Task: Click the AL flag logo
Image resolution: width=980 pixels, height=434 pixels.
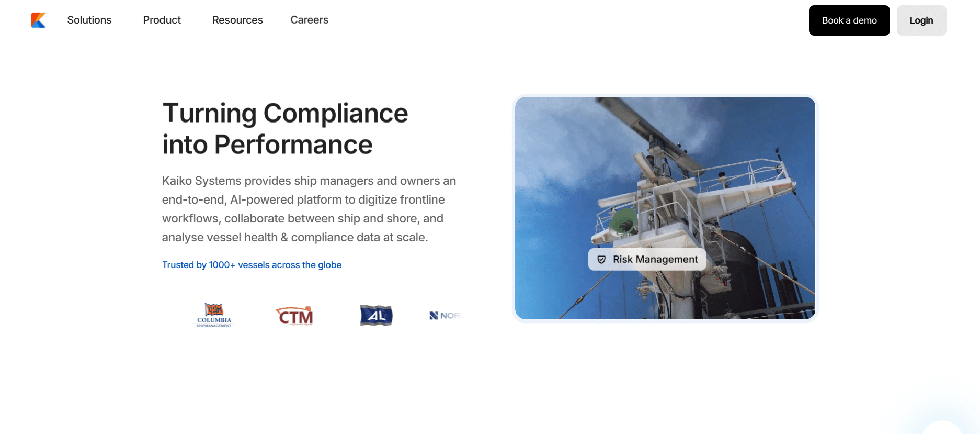Action: [377, 316]
